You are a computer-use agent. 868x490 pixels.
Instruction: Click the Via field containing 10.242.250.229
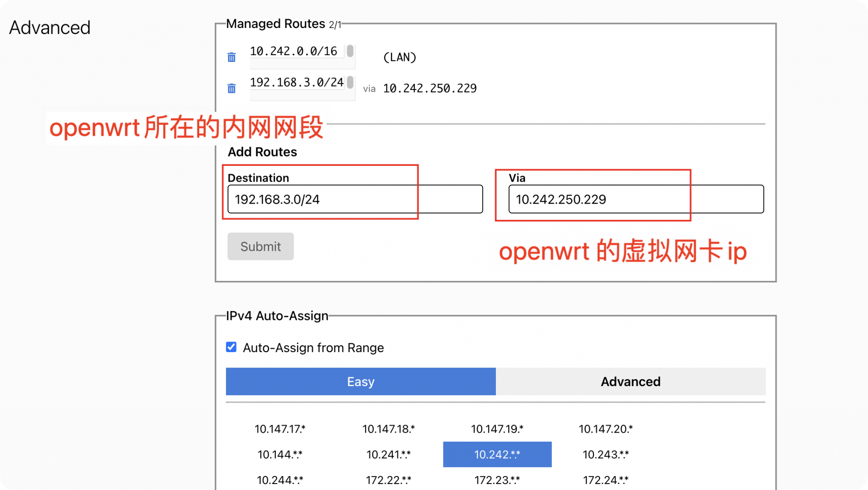click(x=636, y=199)
